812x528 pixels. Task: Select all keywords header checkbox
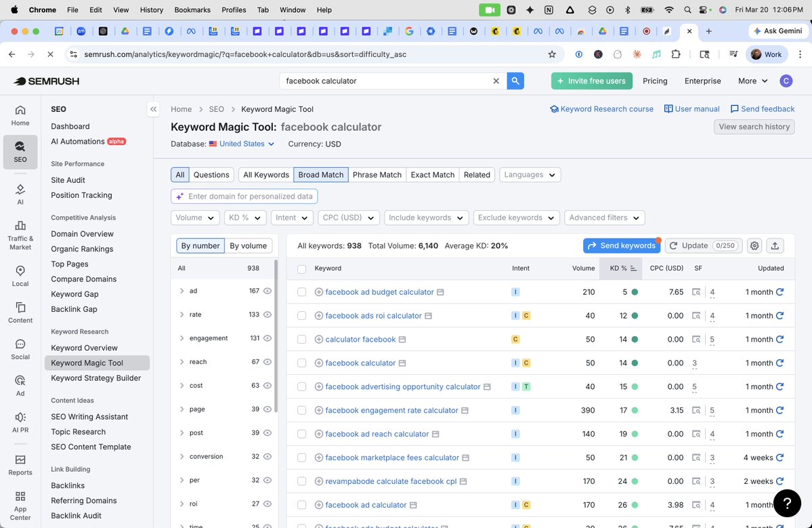tap(302, 269)
